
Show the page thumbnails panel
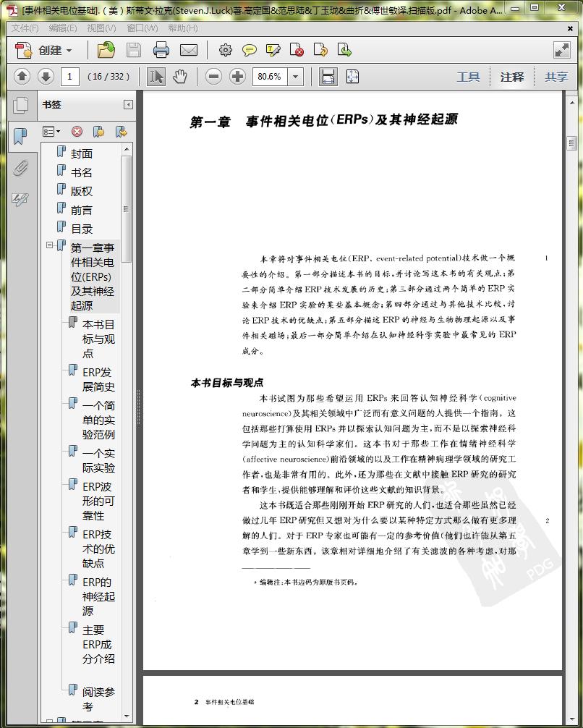click(x=20, y=105)
